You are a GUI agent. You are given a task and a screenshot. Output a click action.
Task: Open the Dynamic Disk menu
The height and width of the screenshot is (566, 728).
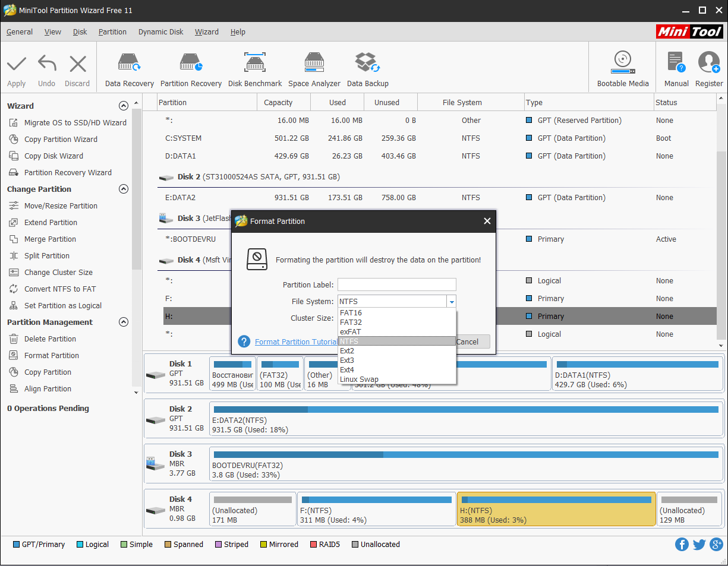[161, 32]
